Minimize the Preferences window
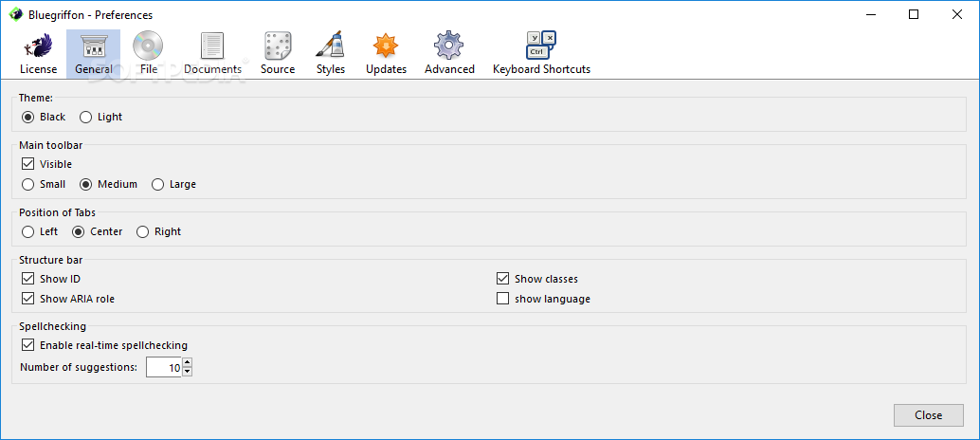This screenshot has width=980, height=440. tap(871, 14)
